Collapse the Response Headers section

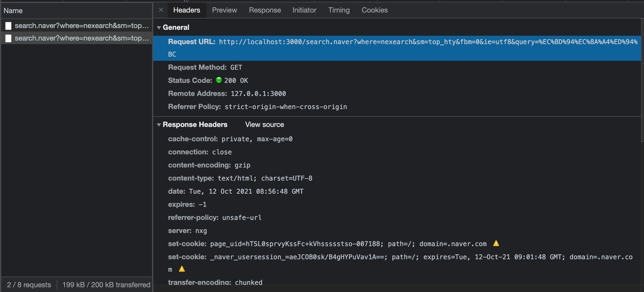click(x=159, y=125)
